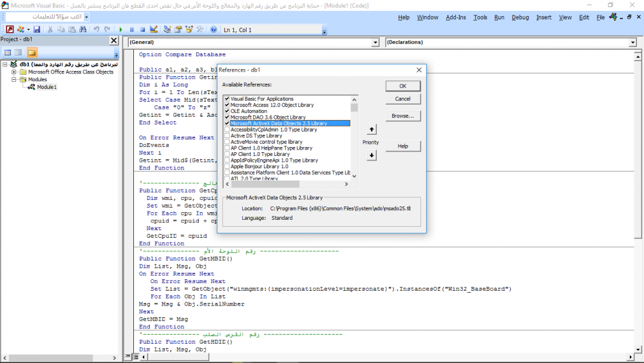Open Find with binoculars icon
The image size is (644, 363).
(x=83, y=29)
